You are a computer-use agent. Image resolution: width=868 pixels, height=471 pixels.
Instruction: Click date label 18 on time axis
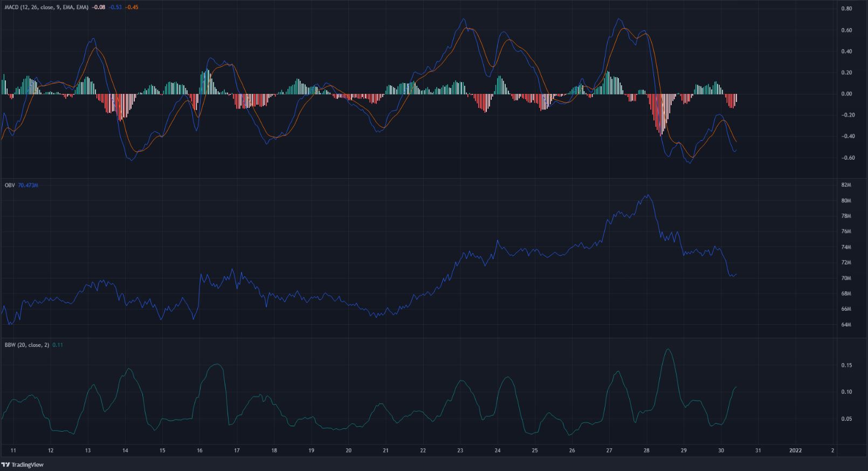[274, 450]
